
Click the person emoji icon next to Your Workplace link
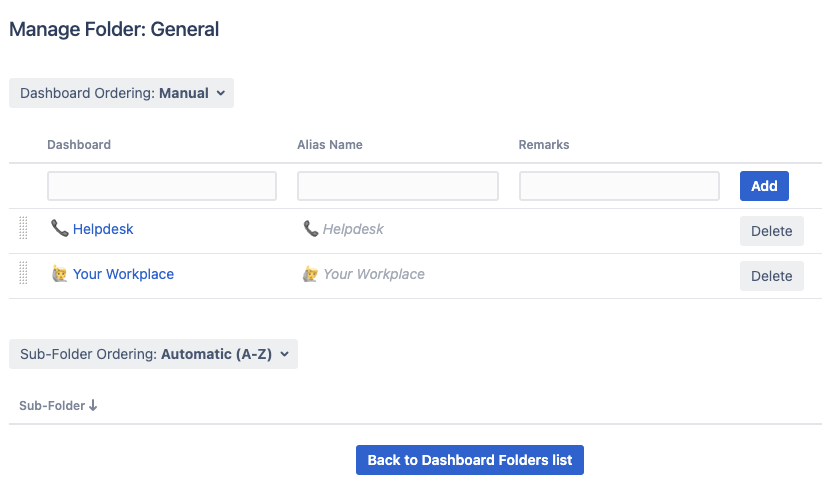point(59,274)
